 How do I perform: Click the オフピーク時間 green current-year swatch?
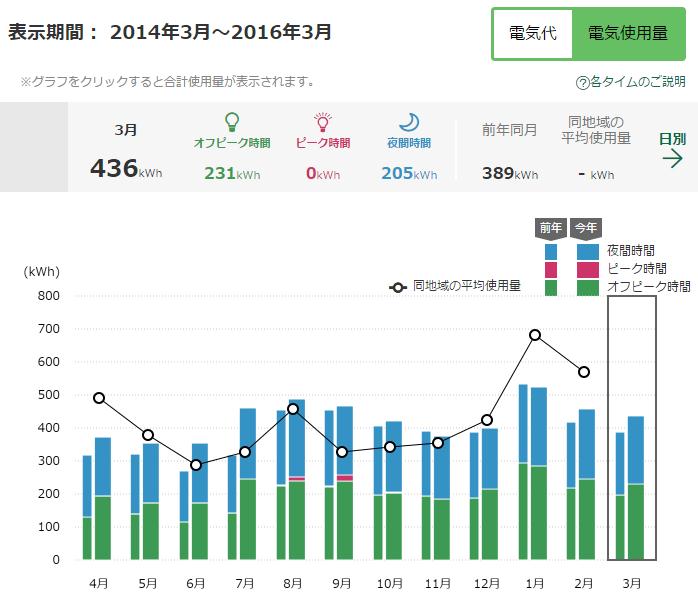pos(587,287)
